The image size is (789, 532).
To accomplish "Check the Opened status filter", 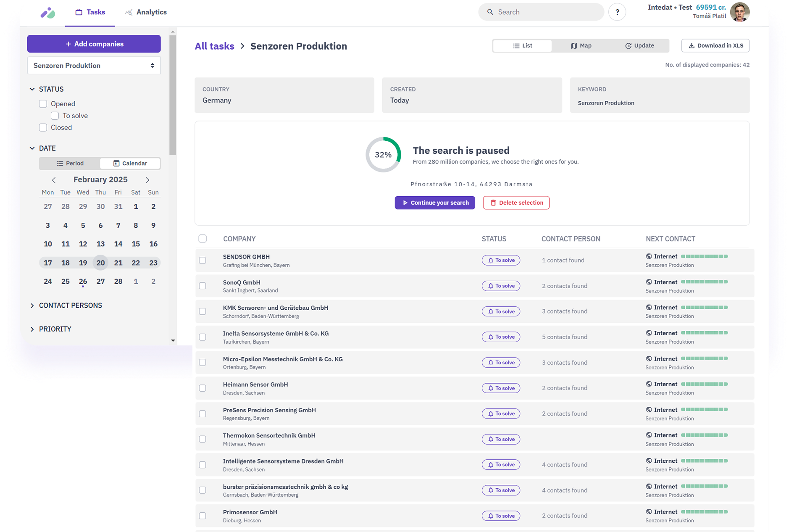I will point(43,104).
